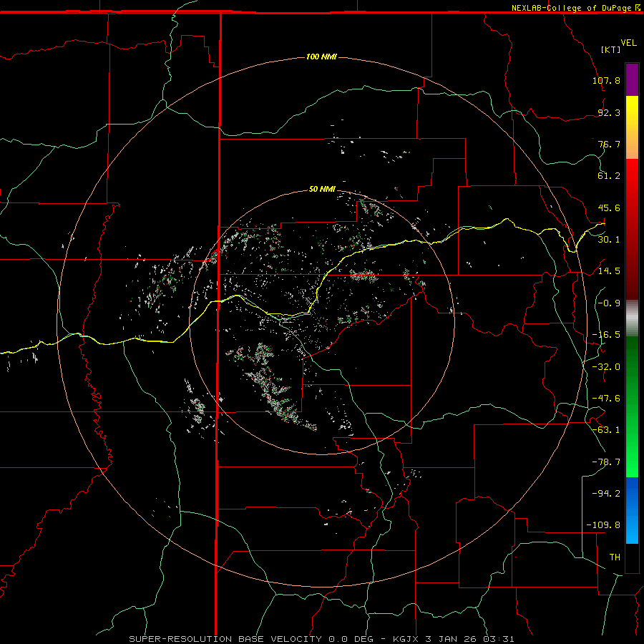
Task: Click the [KT] units label
Action: coord(611,49)
